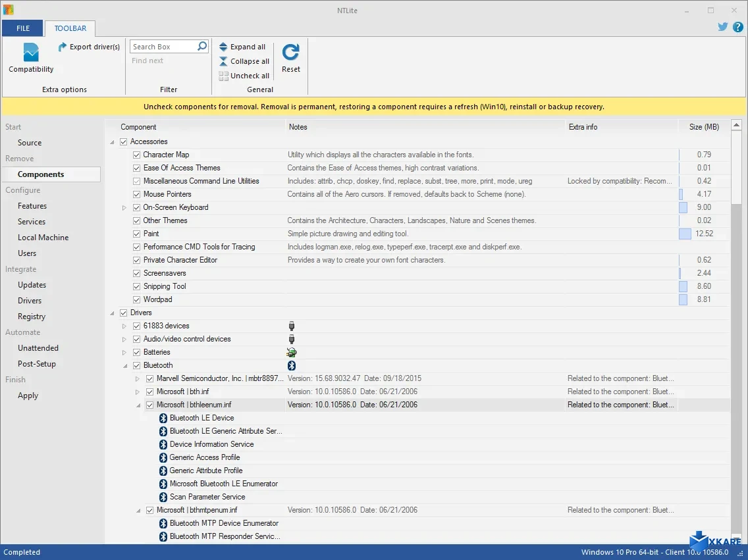Collapse the Bluetooth node
748x560 pixels.
coord(125,366)
